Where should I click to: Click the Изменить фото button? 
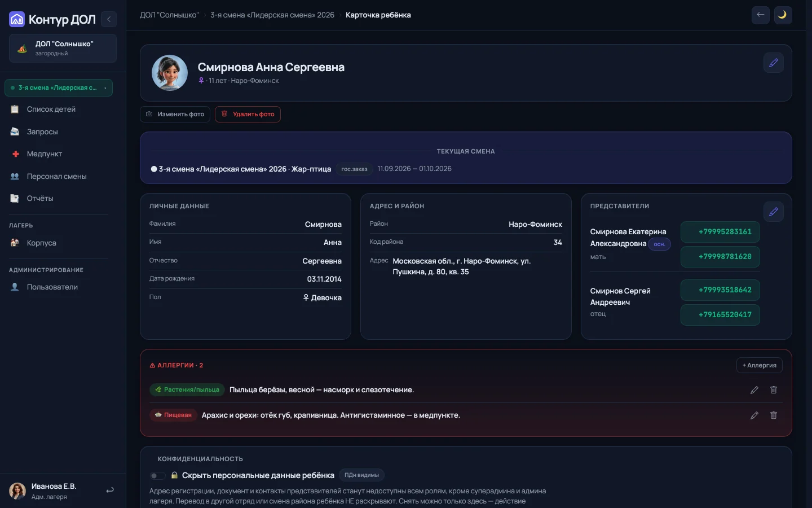point(175,114)
